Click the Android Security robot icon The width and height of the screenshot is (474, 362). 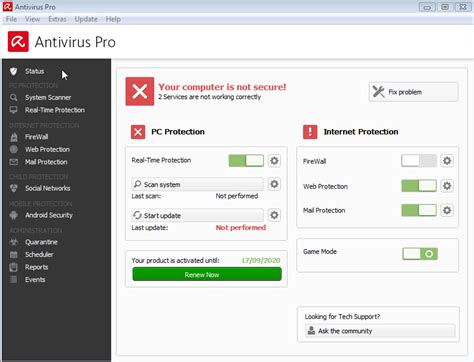click(x=14, y=215)
